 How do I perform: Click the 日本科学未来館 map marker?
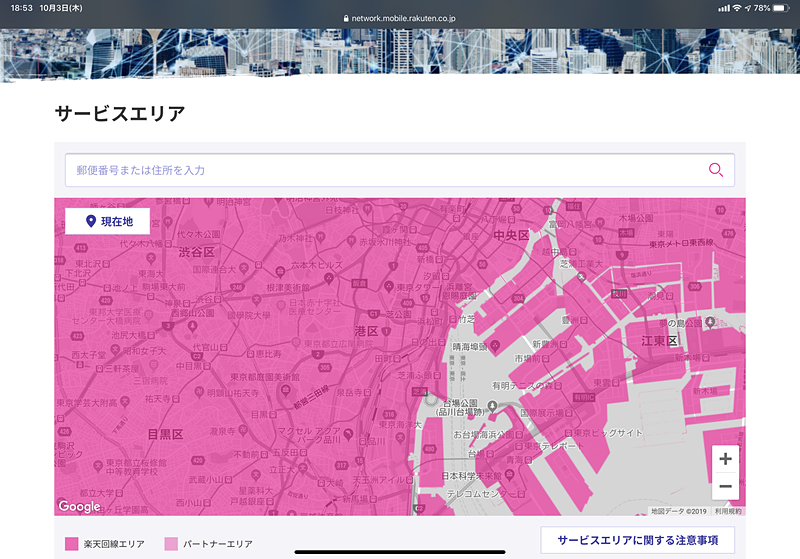click(509, 475)
